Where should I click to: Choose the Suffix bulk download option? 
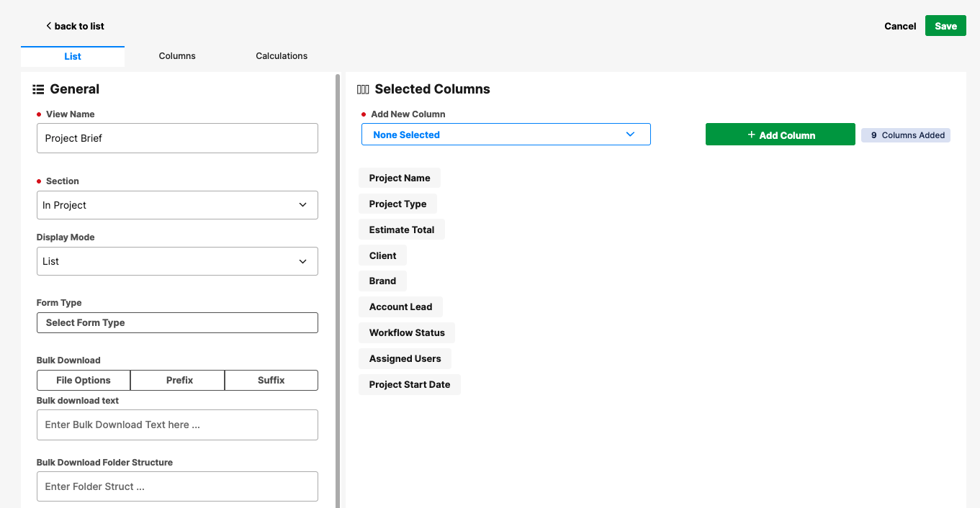coord(271,380)
